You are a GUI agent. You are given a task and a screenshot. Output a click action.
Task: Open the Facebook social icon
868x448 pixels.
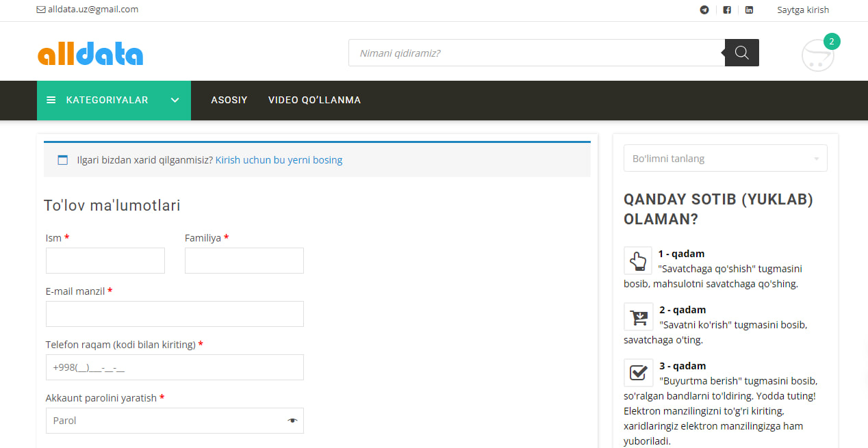[x=727, y=10]
